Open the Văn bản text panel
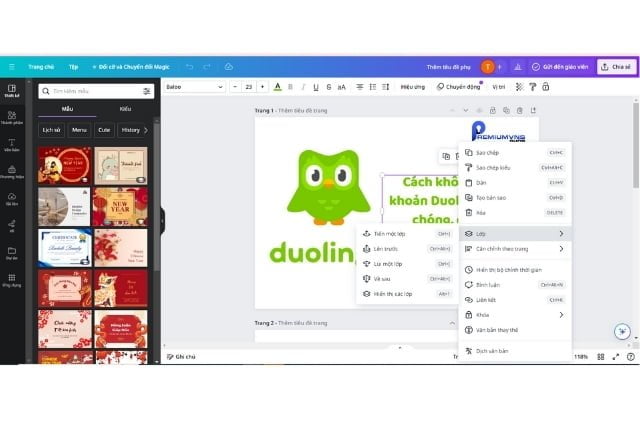640x432 pixels. (12, 145)
